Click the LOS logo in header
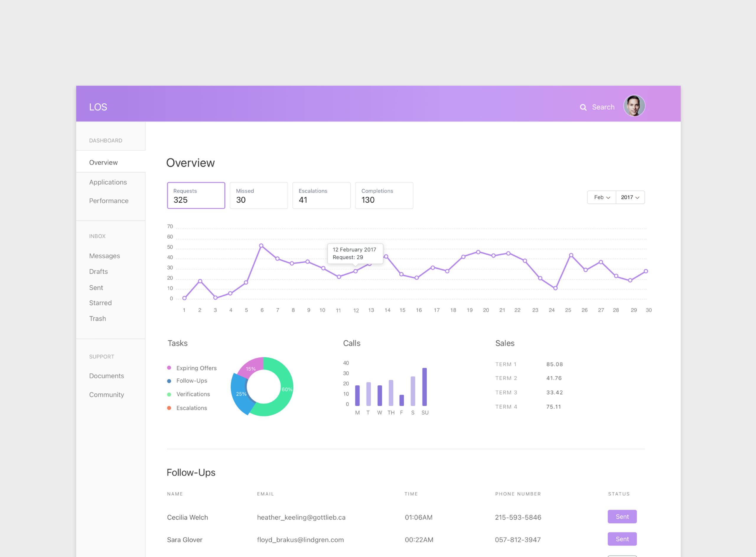The image size is (756, 557). (98, 107)
